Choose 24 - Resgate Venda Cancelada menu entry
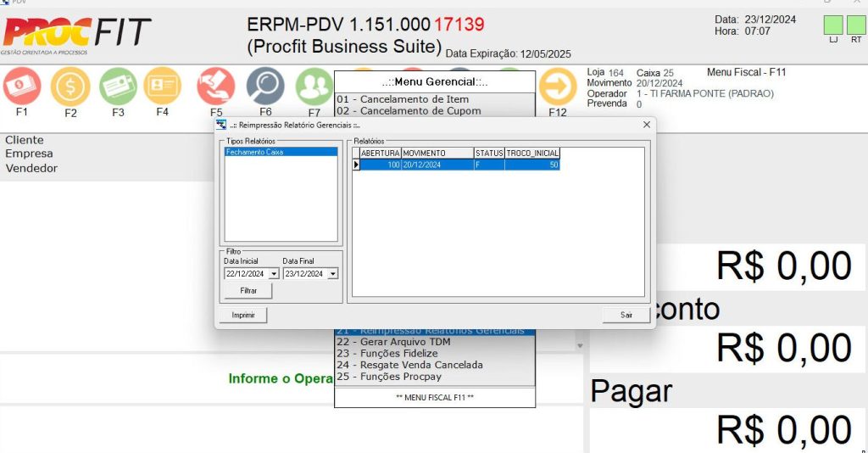This screenshot has height=453, width=868. pos(435,365)
